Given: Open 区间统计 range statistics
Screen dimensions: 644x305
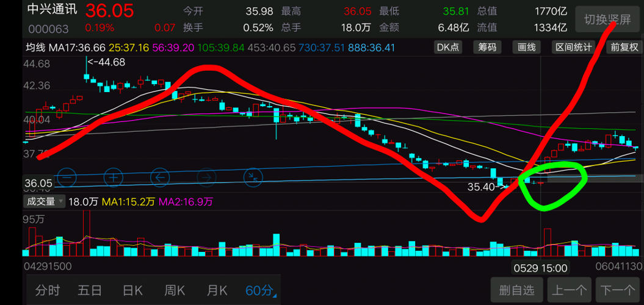Looking at the screenshot, I should click(x=573, y=47).
